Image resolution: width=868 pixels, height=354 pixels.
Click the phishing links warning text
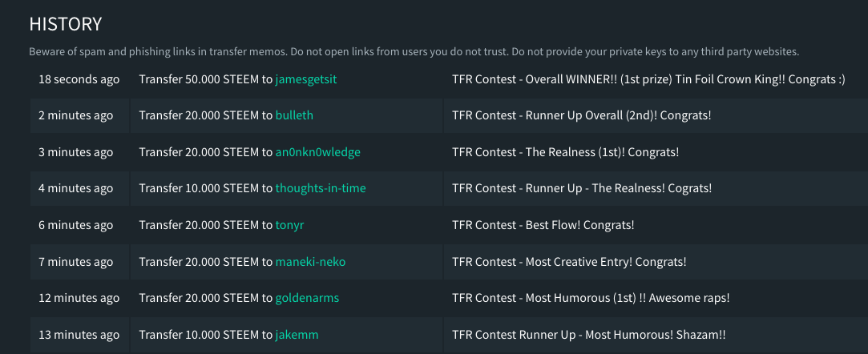pos(414,52)
